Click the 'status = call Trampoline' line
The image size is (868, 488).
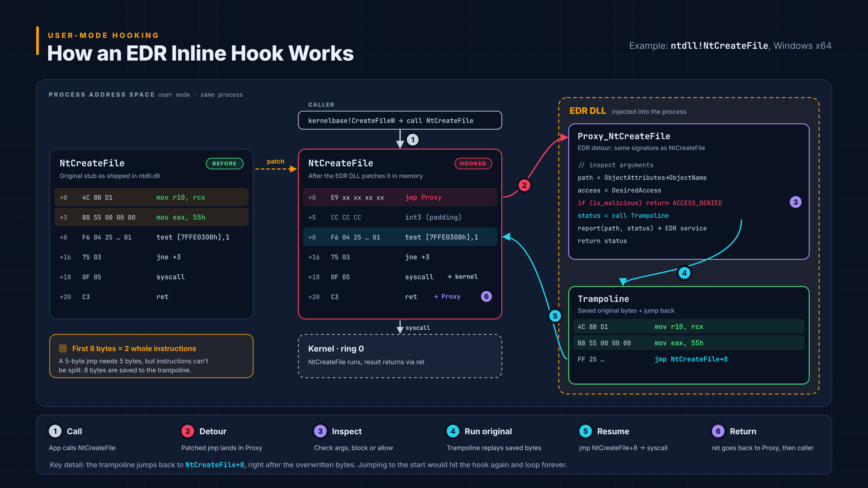(x=623, y=216)
